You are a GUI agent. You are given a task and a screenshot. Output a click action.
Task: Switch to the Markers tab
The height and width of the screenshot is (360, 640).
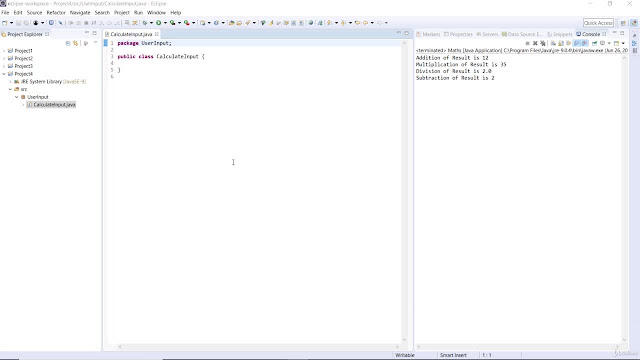click(x=428, y=34)
